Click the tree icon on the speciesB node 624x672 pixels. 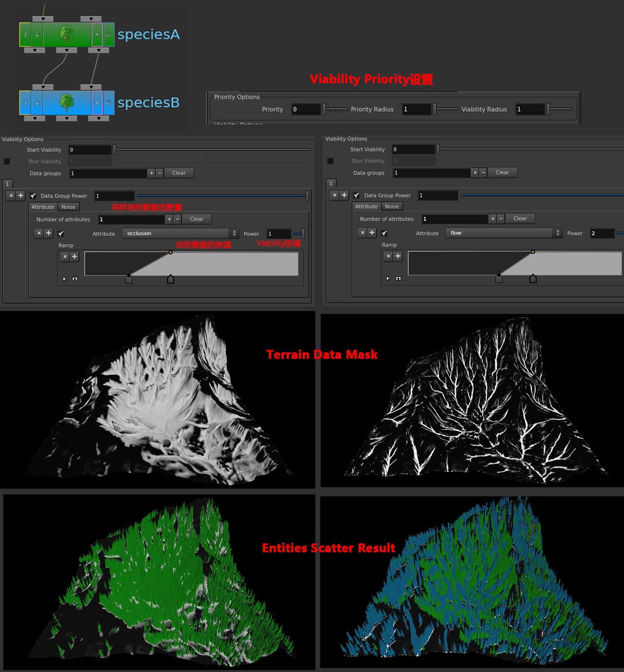[67, 103]
